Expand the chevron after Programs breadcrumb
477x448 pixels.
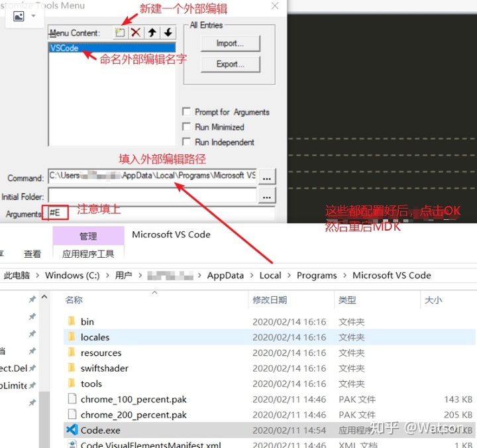(x=344, y=276)
